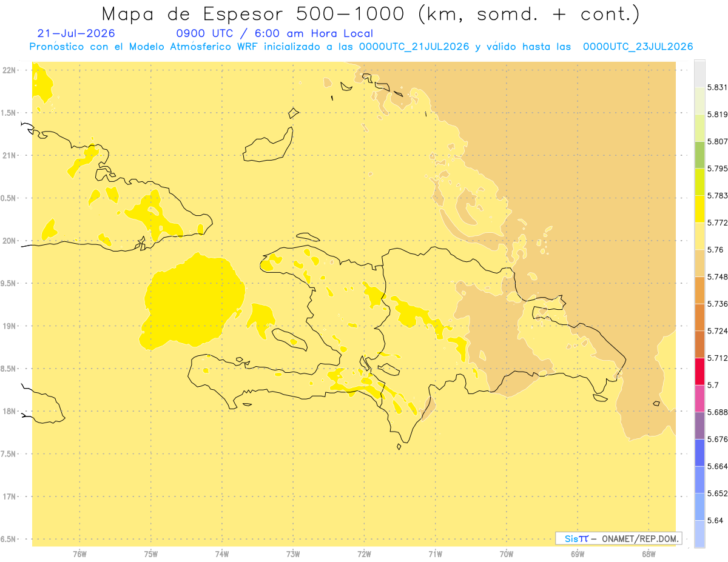Viewport: 728px width, 562px height.
Task: Click the legend value 5.831
Action: [717, 87]
